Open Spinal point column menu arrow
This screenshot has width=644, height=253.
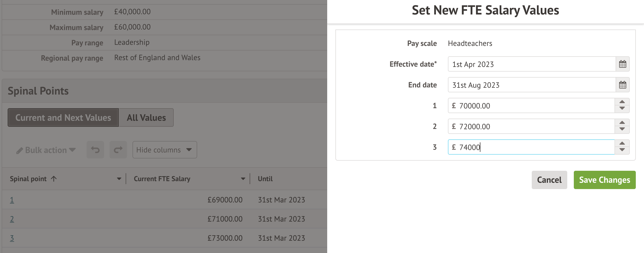[119, 179]
